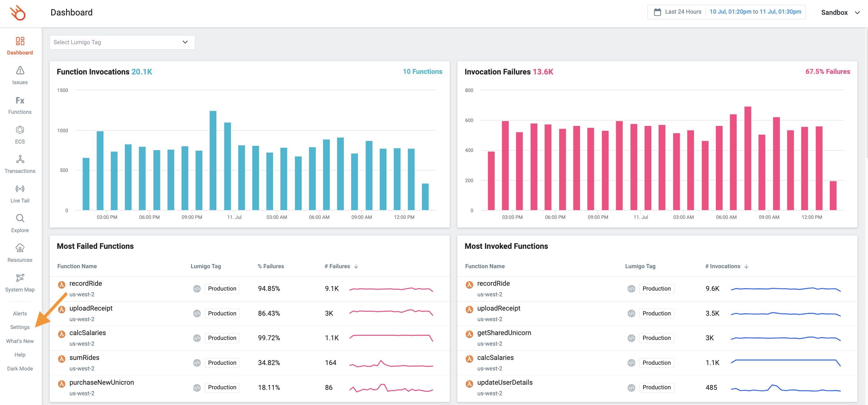
Task: Click the tallest blue invocations bar
Action: [x=213, y=160]
